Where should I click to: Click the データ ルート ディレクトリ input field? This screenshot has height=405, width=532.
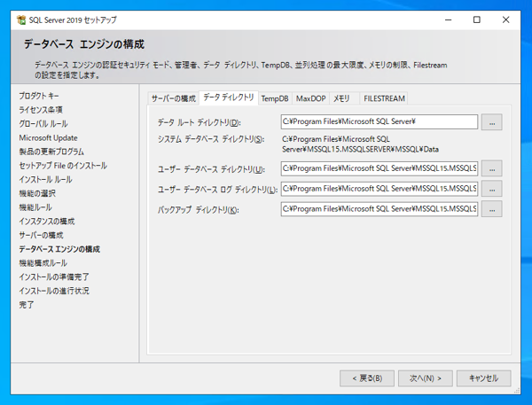[x=379, y=121]
